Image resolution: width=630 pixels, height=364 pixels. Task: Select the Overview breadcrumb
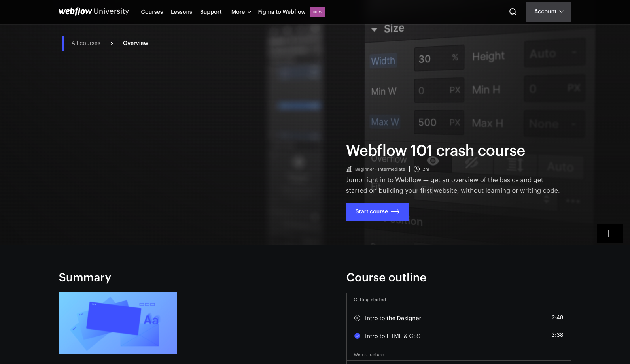tap(136, 43)
